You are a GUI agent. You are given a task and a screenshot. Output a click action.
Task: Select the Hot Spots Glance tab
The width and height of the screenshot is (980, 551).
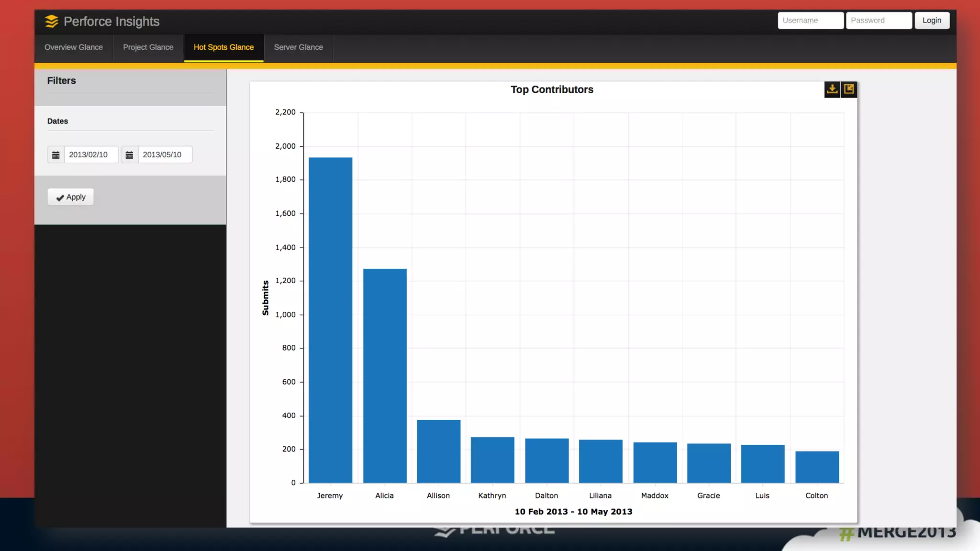tap(223, 47)
